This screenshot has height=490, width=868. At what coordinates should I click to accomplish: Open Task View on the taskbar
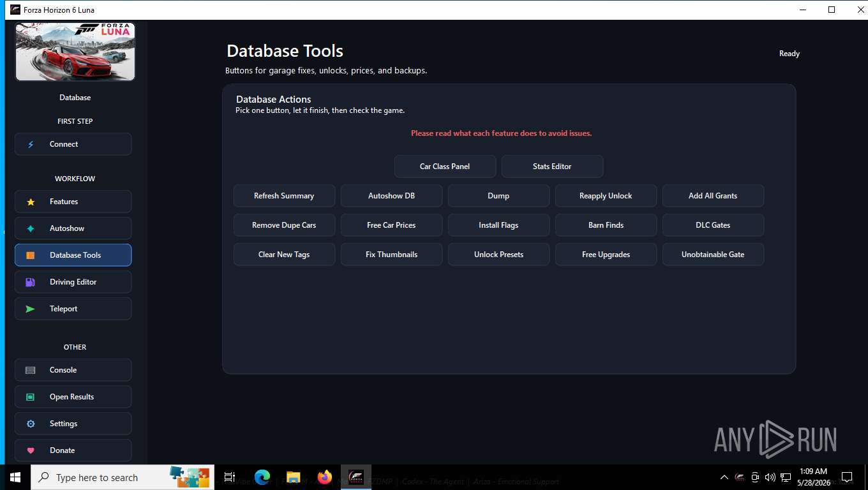(230, 477)
